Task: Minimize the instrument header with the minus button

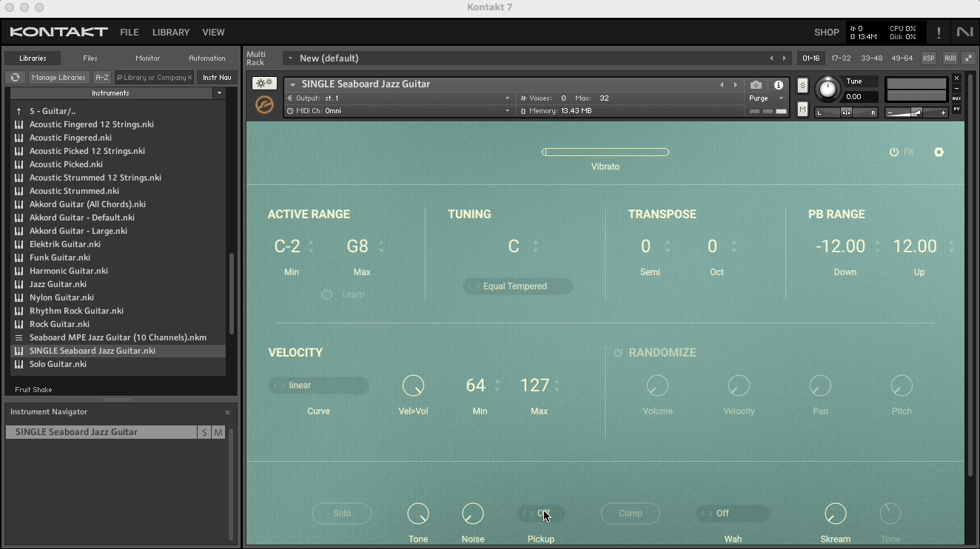Action: [x=956, y=88]
